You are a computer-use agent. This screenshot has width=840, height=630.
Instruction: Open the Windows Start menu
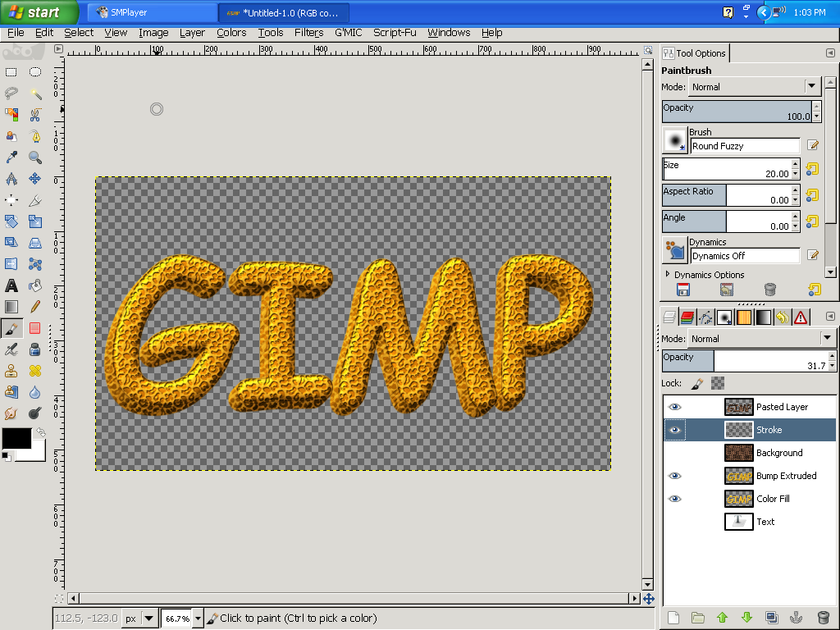click(39, 12)
